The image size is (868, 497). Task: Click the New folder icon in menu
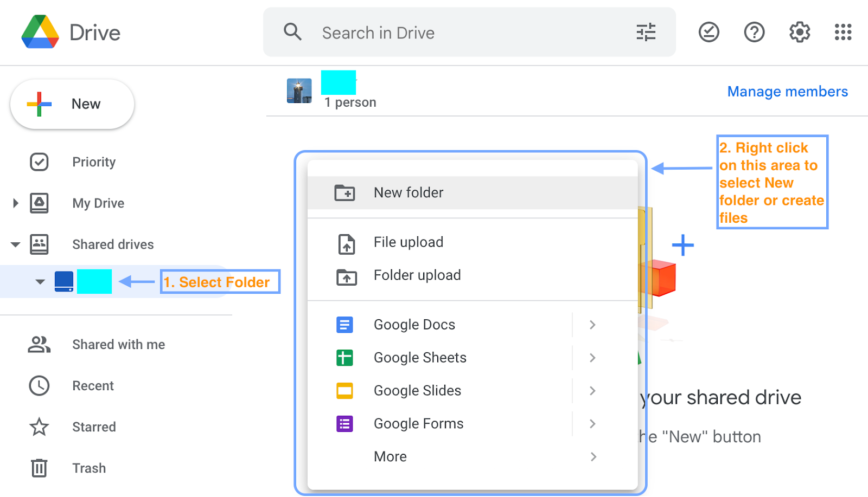[344, 192]
